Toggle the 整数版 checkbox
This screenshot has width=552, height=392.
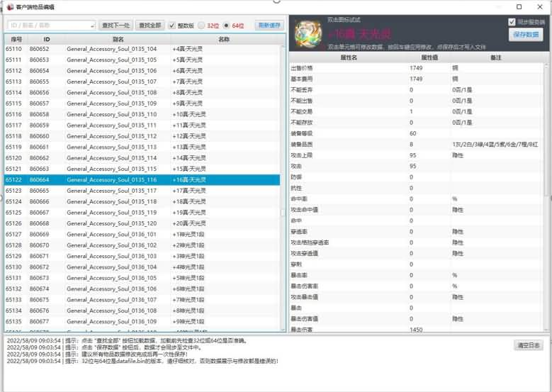(x=172, y=26)
